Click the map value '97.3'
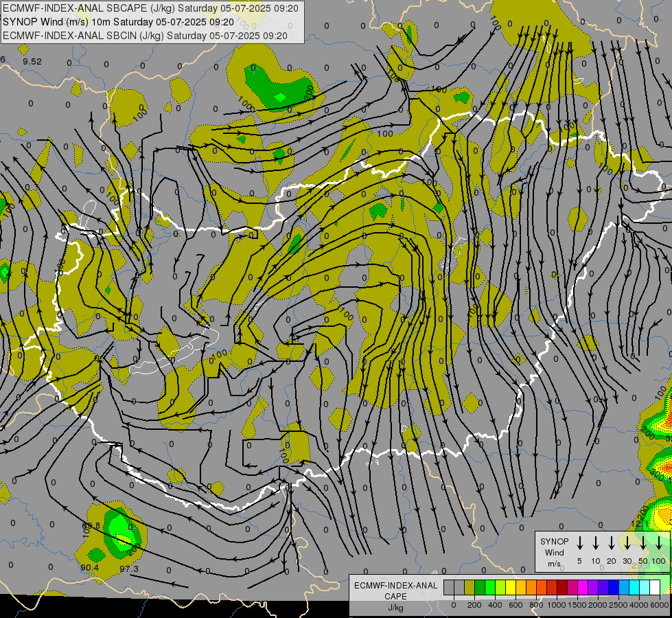Screen dimensions: 672x618 [x=129, y=569]
